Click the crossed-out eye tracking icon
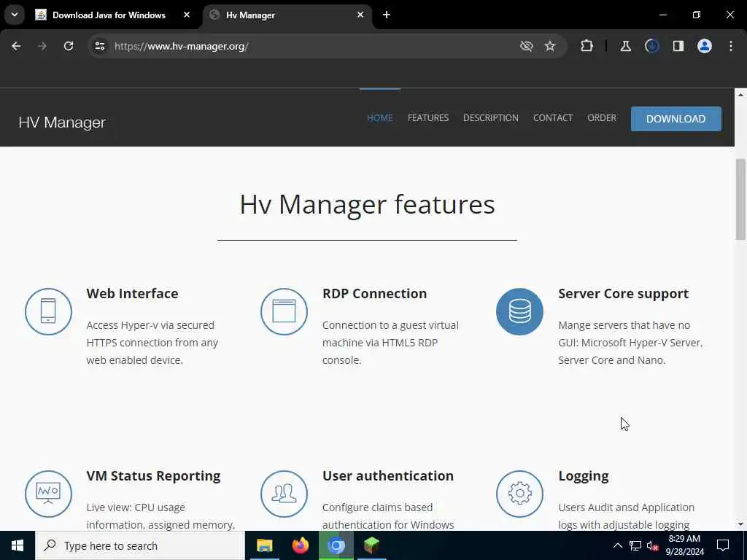Screen dimensions: 747x560 (x=526, y=46)
